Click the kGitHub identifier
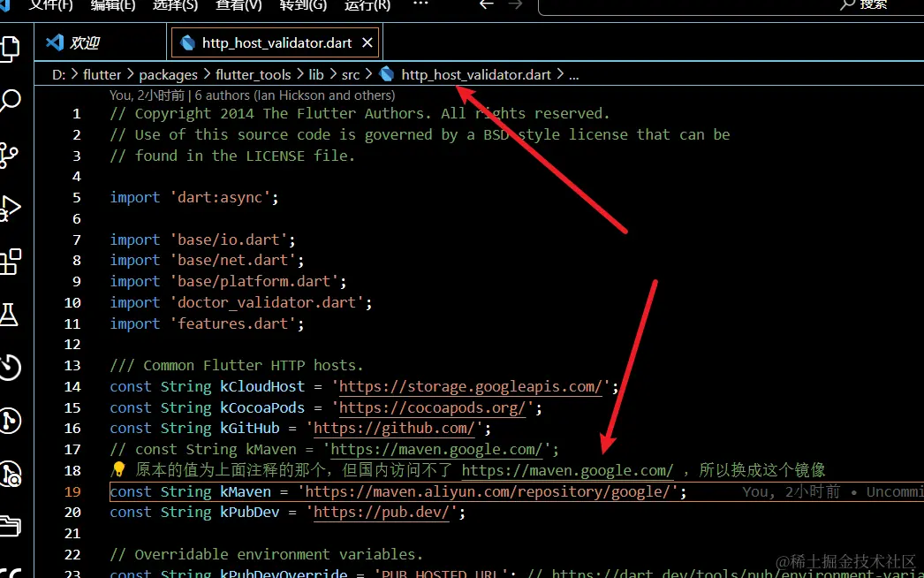Screen dimensions: 924x578 pos(250,428)
